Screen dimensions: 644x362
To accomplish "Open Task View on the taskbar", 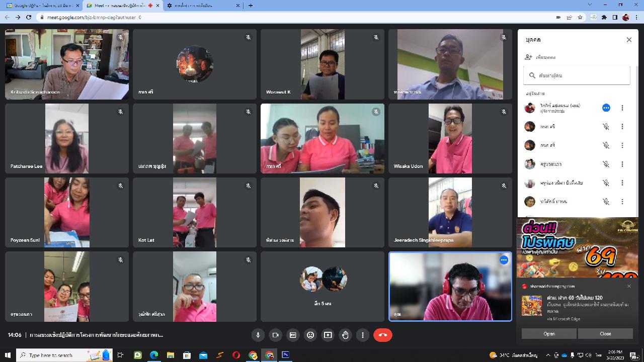I will click(x=121, y=355).
